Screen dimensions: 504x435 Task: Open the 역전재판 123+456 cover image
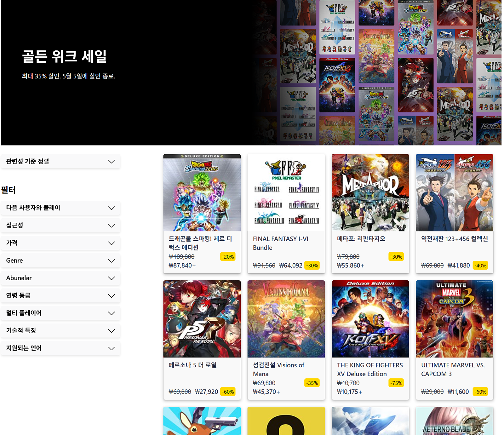click(455, 192)
